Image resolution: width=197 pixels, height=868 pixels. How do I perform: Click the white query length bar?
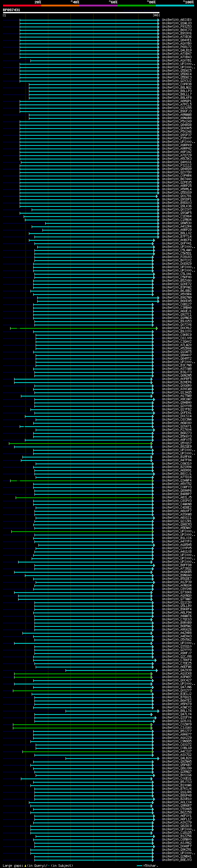[81, 12]
